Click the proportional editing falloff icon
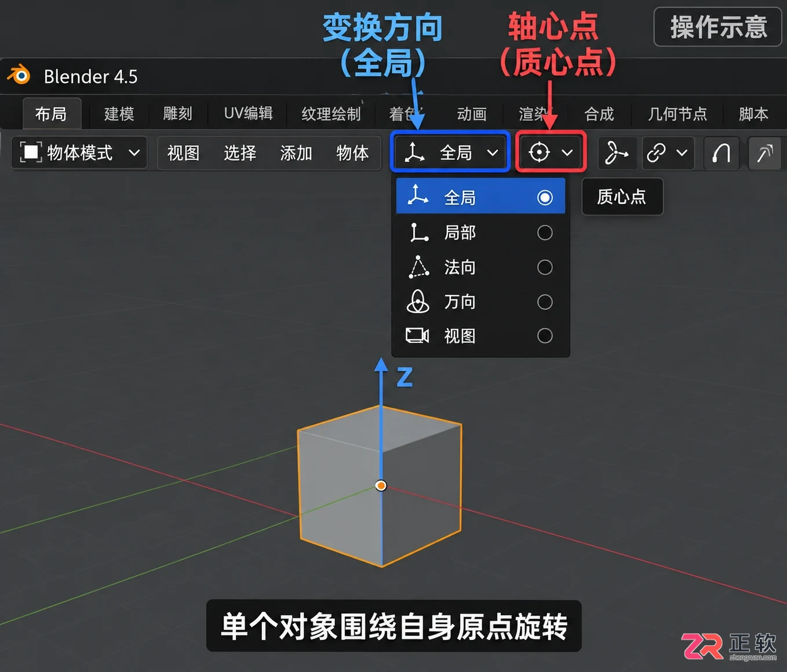This screenshot has height=672, width=787. (x=764, y=153)
